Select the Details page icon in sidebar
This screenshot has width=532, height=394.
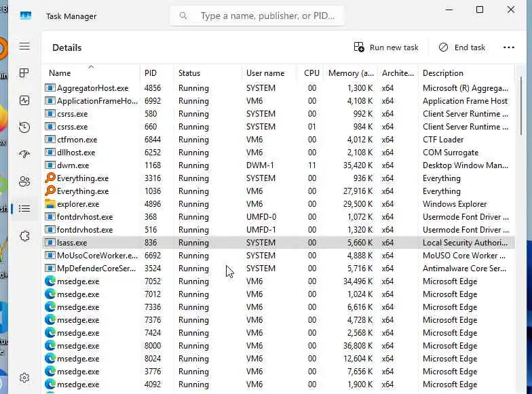click(24, 208)
